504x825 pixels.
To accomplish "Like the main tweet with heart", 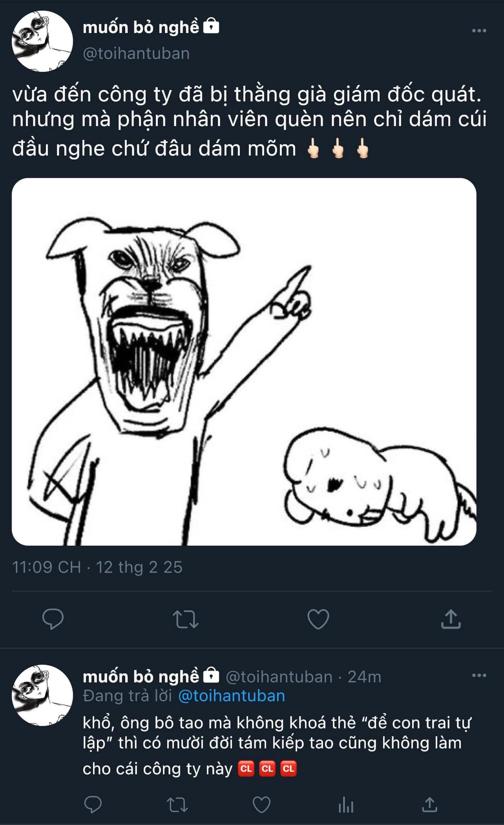I will pos(318,619).
